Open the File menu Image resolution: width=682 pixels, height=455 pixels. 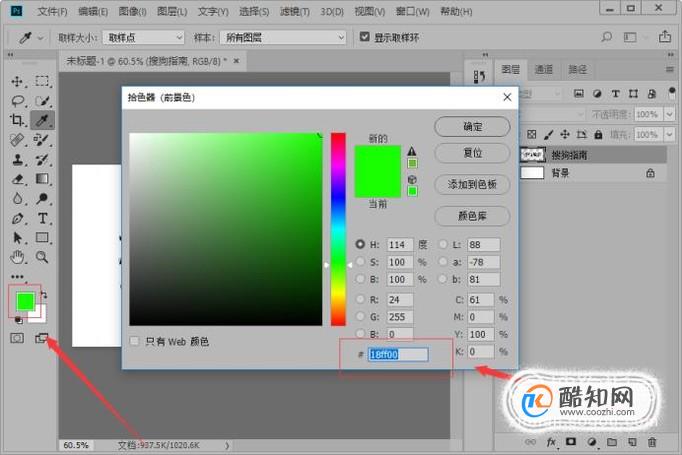[52, 11]
